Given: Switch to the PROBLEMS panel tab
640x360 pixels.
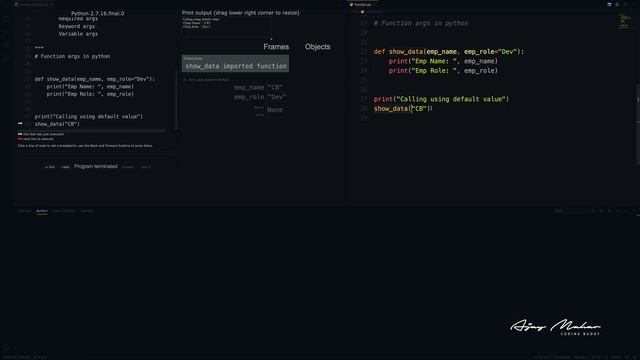Looking at the screenshot, I should click(x=24, y=211).
